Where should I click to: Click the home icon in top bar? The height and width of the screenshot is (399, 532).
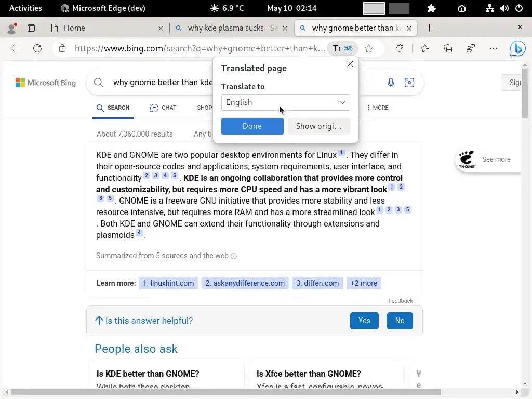pyautogui.click(x=462, y=8)
